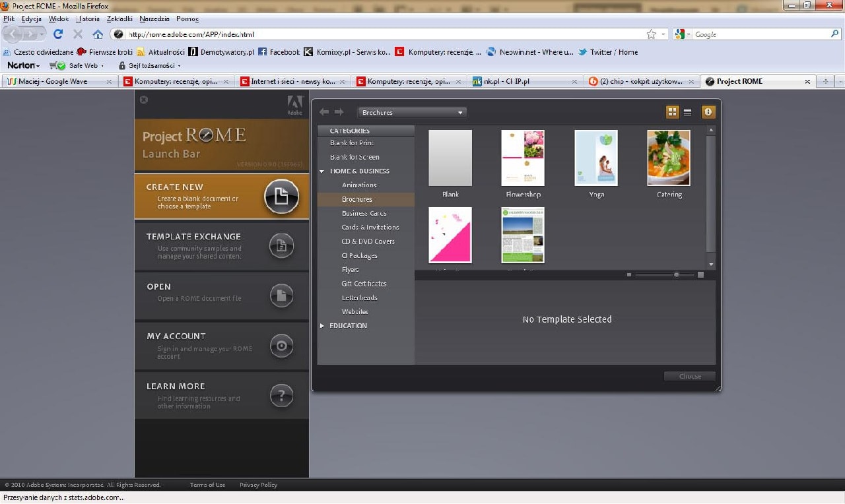Open the Facebook bookmark
Viewport: 845px width, 504px height.
pos(279,52)
